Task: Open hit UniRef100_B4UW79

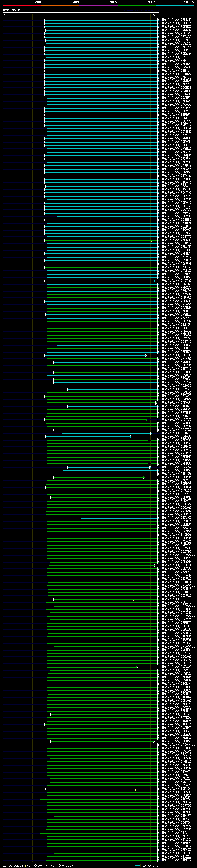Action: click(x=177, y=406)
